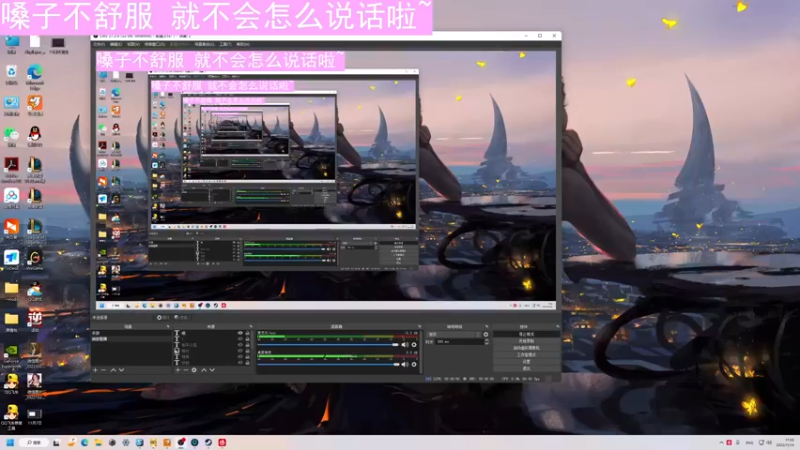The image size is (800, 450).
Task: Open Task View on the taskbar
Action: (x=57, y=442)
